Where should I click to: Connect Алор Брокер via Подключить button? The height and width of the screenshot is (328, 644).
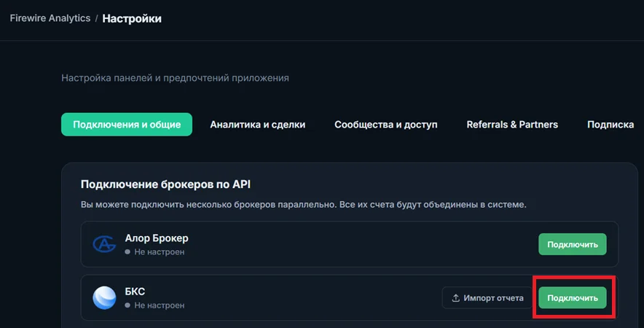pyautogui.click(x=573, y=244)
